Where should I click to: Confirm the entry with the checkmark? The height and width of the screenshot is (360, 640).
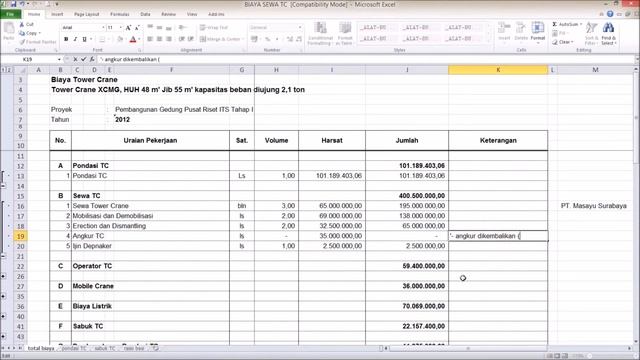point(84,59)
